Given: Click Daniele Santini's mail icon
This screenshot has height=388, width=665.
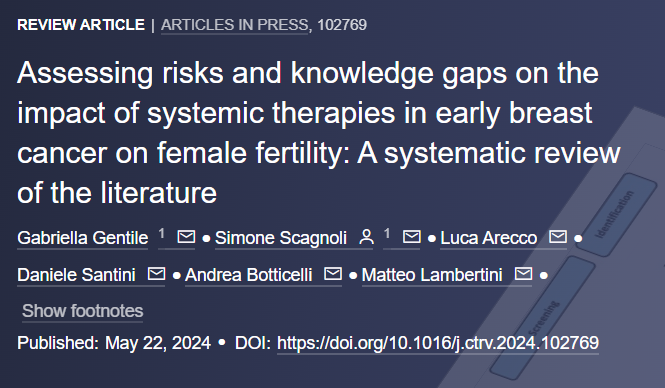Looking at the screenshot, I should click(x=156, y=274).
